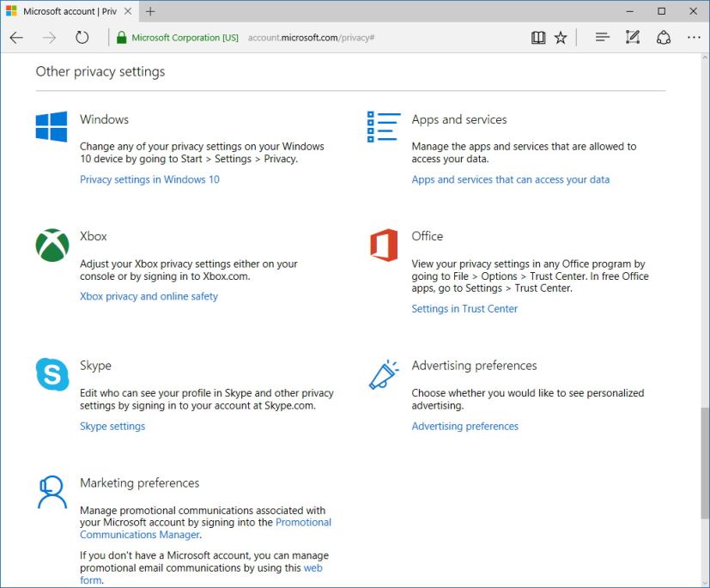Open the Skype settings link
The width and height of the screenshot is (710, 588).
112,427
